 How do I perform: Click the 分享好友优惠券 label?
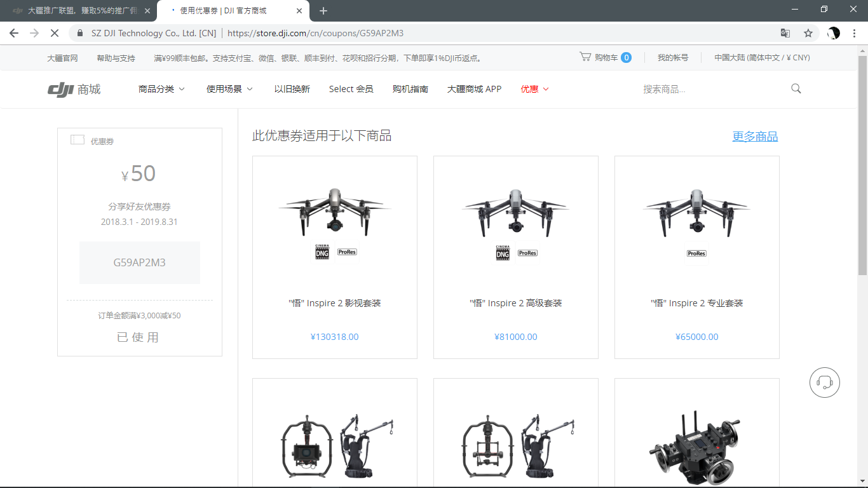click(139, 207)
